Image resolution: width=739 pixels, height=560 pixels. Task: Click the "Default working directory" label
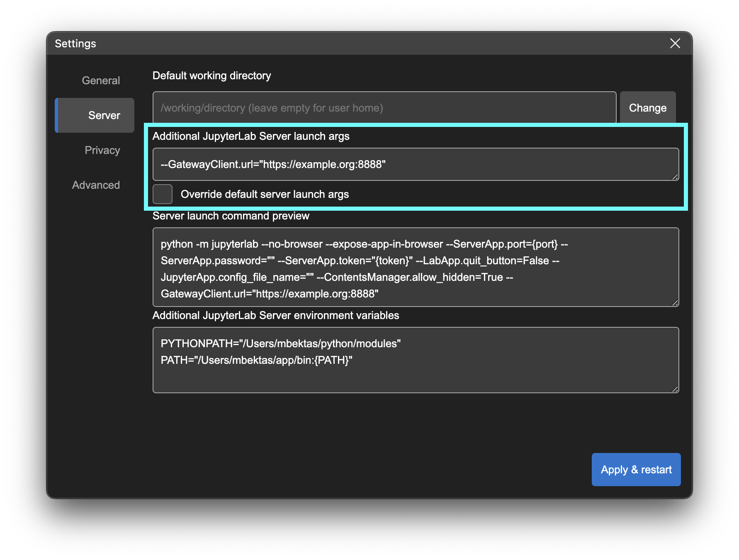pyautogui.click(x=211, y=75)
